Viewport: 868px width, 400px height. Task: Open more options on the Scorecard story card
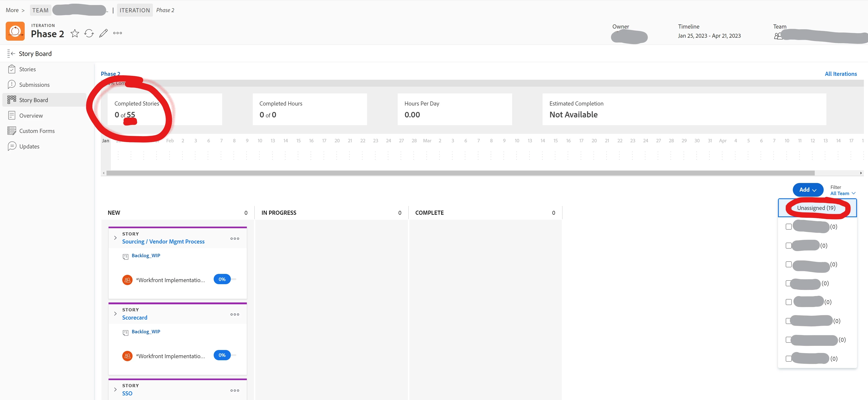pos(234,315)
